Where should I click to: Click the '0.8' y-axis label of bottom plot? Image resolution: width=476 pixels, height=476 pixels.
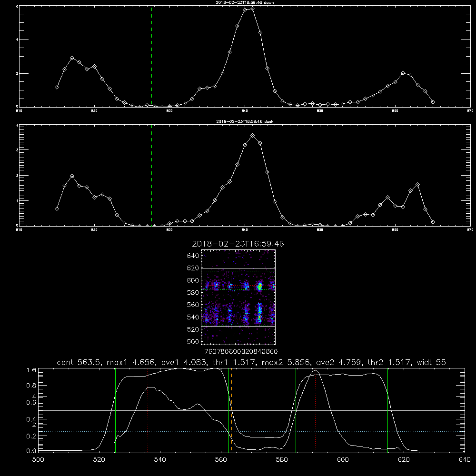tap(31, 386)
